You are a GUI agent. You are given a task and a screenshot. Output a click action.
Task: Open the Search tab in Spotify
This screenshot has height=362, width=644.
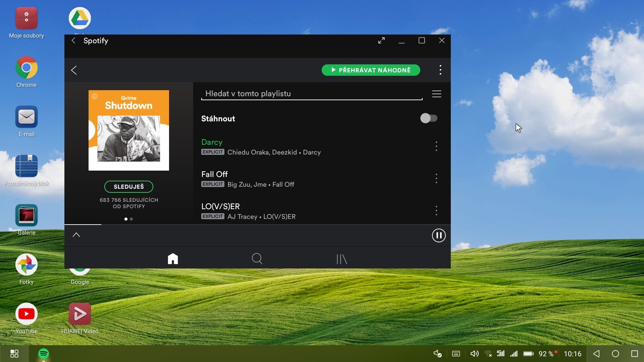(x=257, y=258)
